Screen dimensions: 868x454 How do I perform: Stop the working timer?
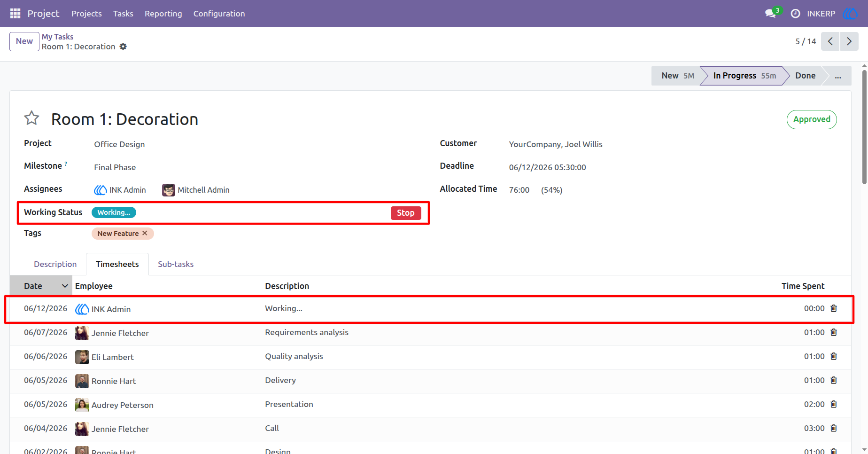tap(406, 213)
